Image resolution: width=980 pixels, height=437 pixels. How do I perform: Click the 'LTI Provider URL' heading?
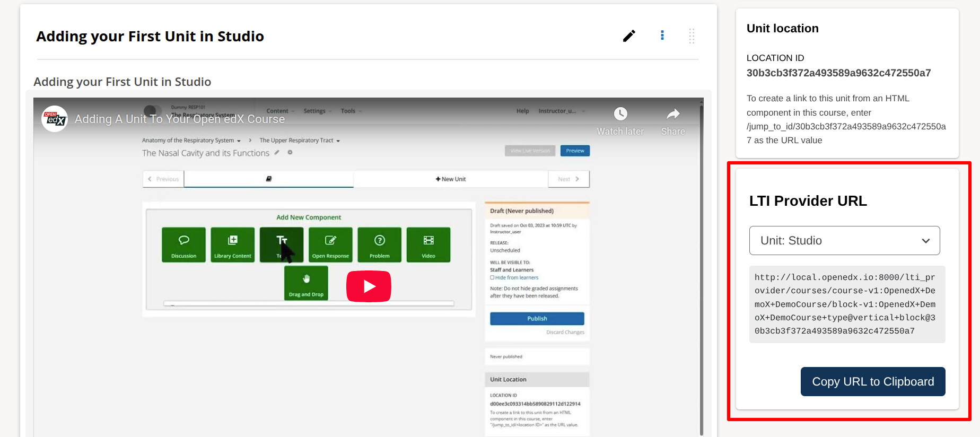pyautogui.click(x=808, y=201)
